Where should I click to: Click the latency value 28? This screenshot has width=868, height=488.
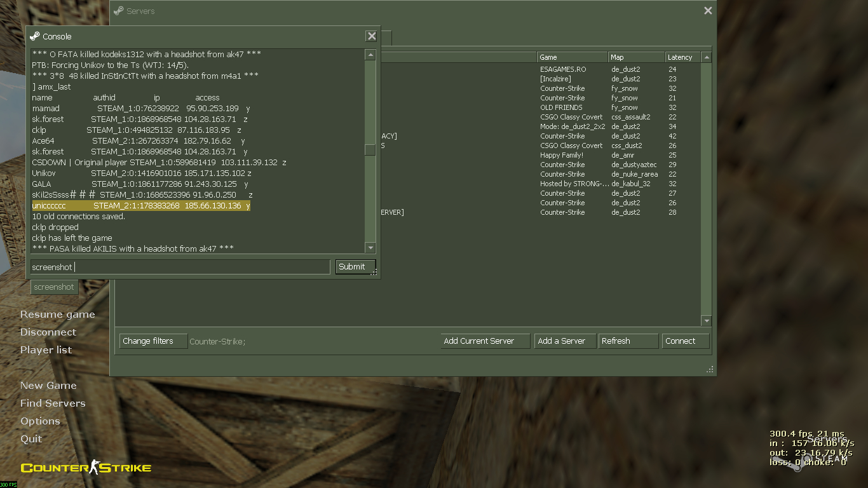(x=672, y=212)
